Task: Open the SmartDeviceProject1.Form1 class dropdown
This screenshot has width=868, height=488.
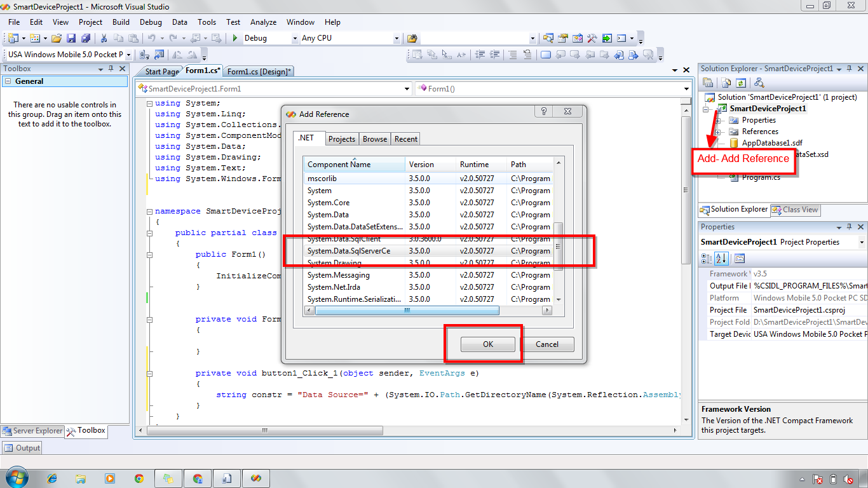Action: 407,89
